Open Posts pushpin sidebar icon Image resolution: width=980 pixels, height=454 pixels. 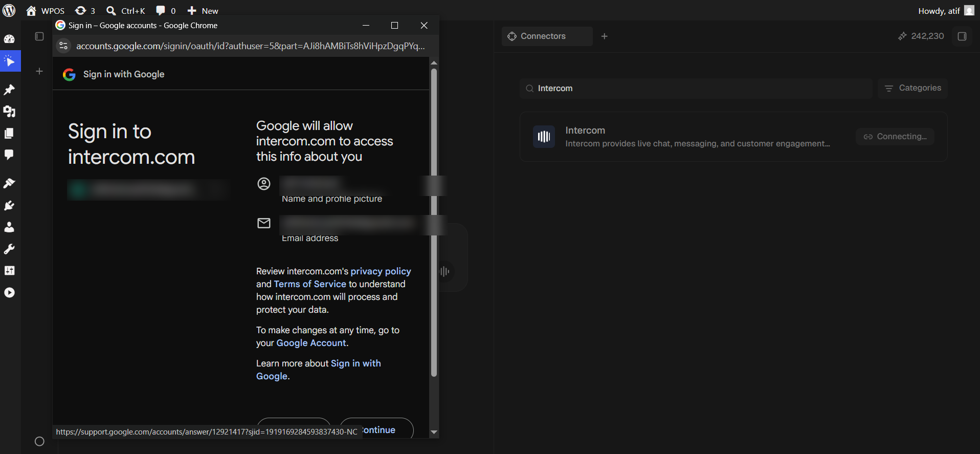(9, 90)
